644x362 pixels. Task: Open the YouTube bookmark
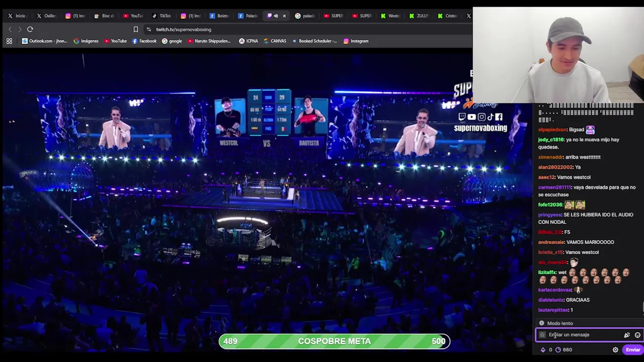pos(115,41)
